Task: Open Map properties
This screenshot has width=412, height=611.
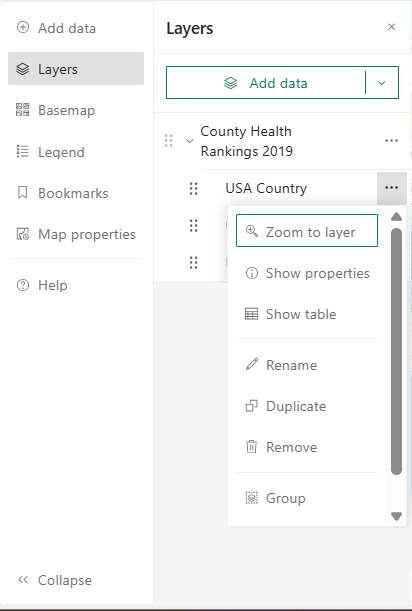Action: (76, 234)
